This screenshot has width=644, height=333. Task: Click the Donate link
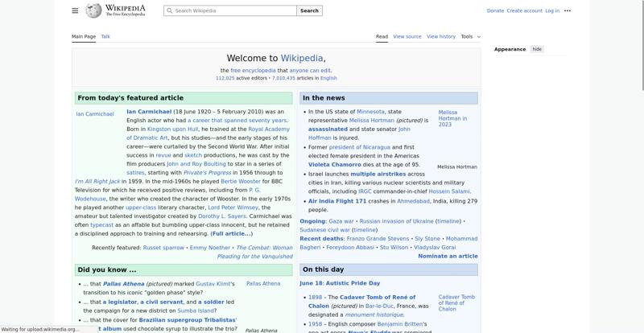tap(495, 10)
